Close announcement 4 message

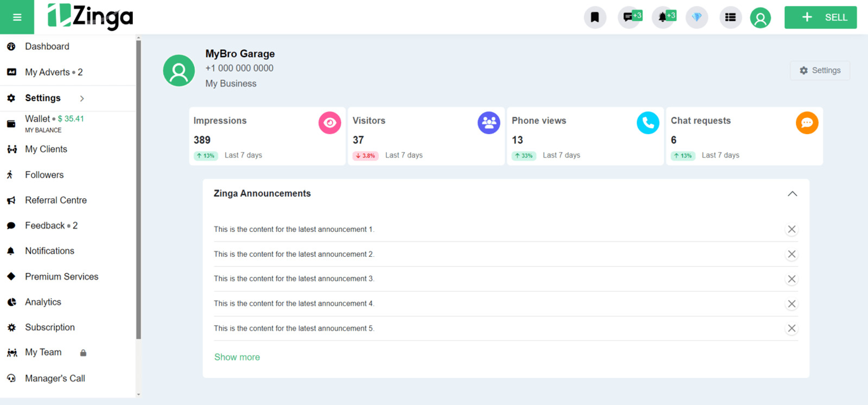(792, 304)
